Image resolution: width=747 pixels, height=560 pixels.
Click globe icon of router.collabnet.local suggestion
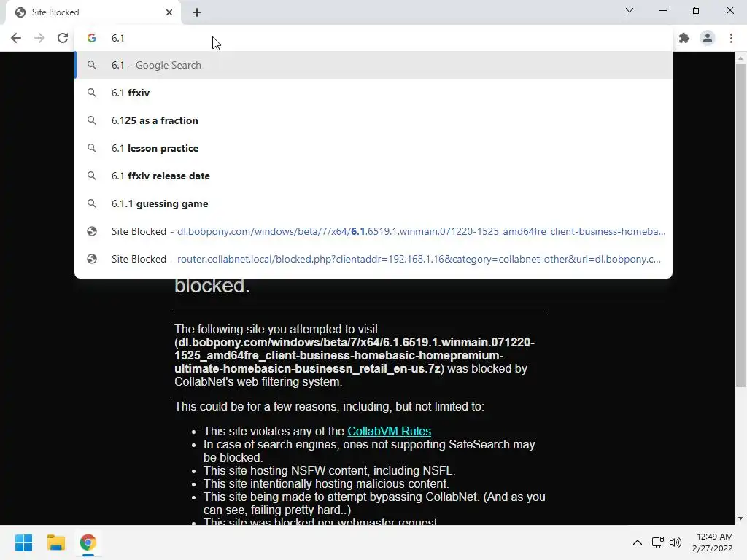click(x=92, y=259)
